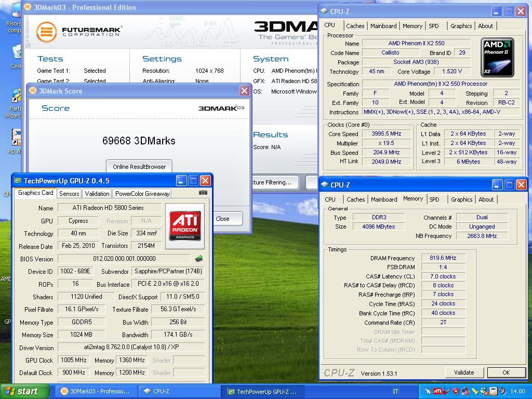Image resolution: width=532 pixels, height=399 pixels.
Task: Click the NB Frequency 2663.8 MHz value
Action: click(x=482, y=236)
